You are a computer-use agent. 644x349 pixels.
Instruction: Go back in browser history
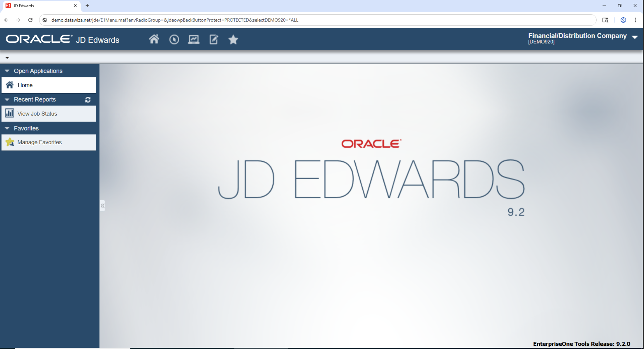coord(6,20)
